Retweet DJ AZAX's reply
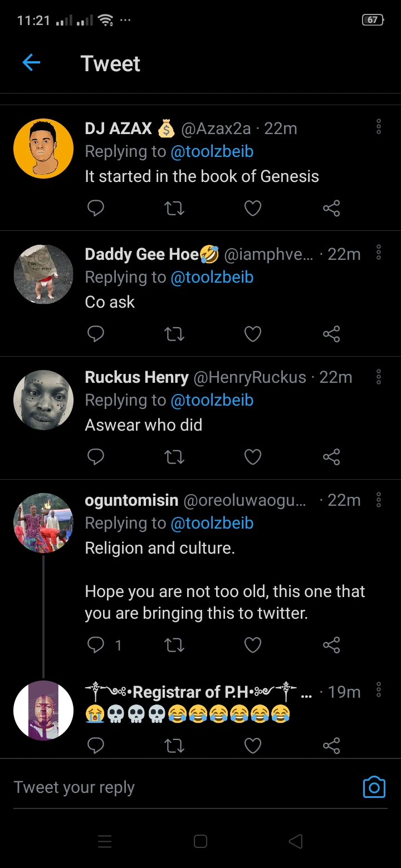This screenshot has width=401, height=868. coord(174,209)
